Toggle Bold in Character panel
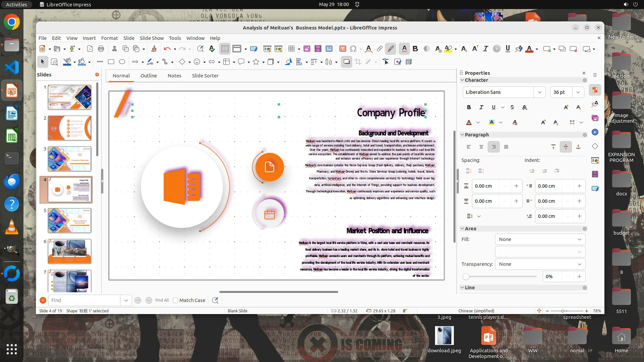Screen dimensions: 644x362 point(469,107)
